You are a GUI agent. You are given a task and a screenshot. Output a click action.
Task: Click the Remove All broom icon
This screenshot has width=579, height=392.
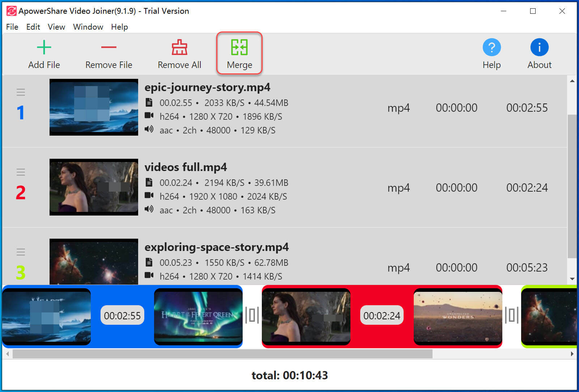point(179,47)
